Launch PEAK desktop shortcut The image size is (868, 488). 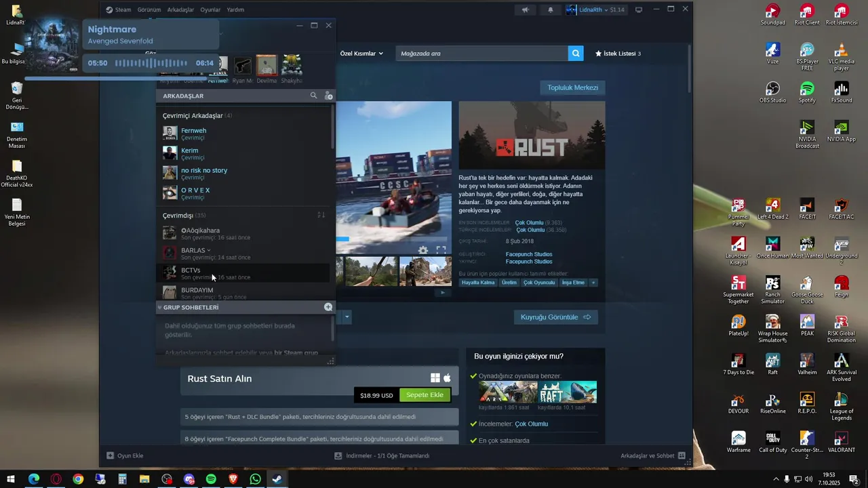807,325
